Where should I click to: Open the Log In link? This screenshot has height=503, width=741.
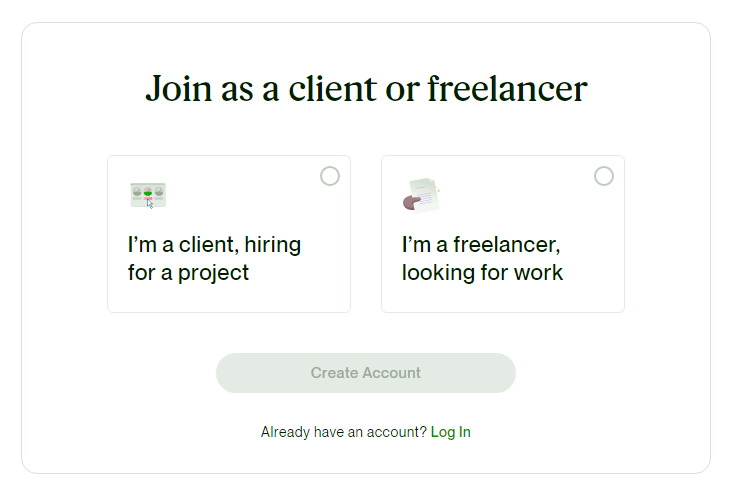450,432
